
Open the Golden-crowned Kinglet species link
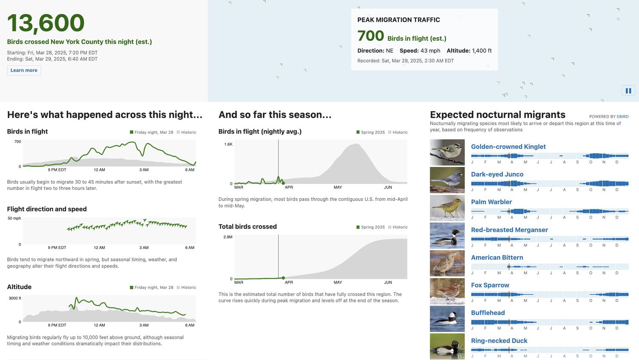[508, 146]
